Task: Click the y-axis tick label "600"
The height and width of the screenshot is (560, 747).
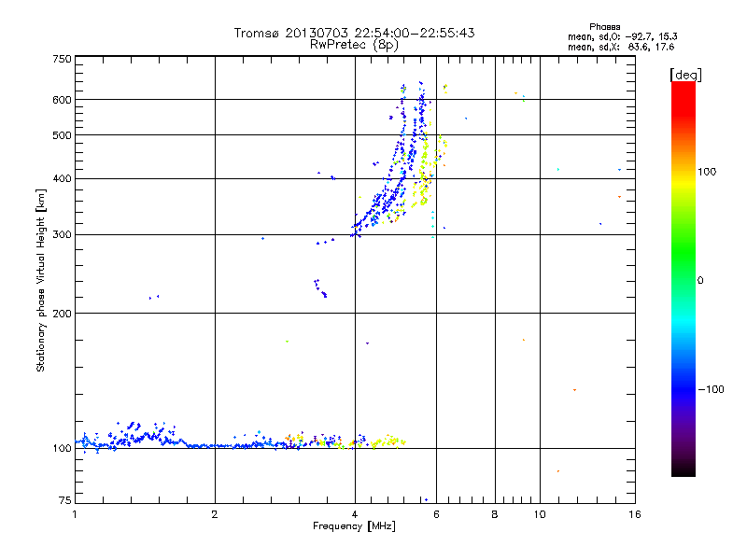Action: [x=62, y=100]
